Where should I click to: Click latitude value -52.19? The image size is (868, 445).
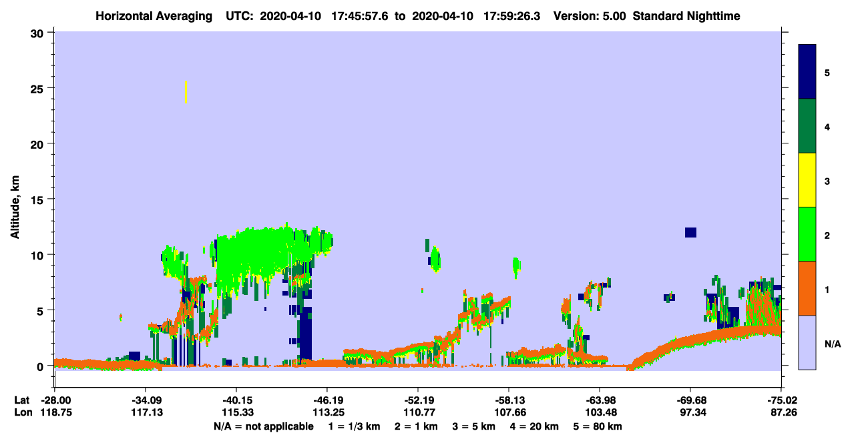pos(417,400)
